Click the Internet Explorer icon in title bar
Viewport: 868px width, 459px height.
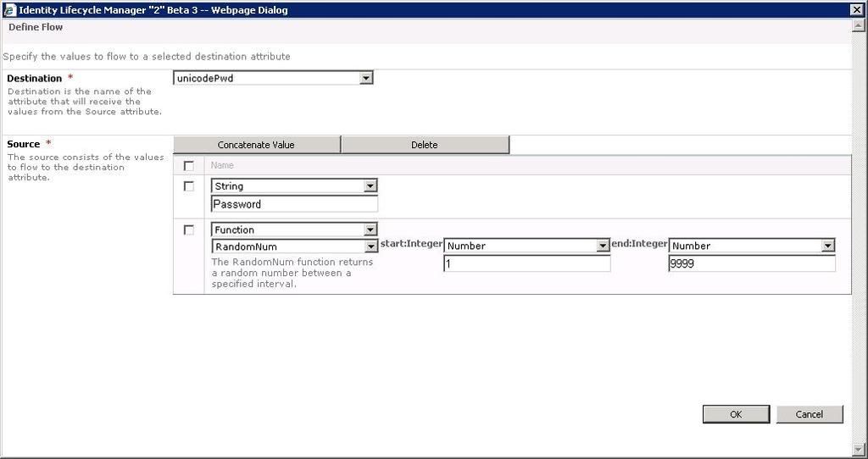pyautogui.click(x=9, y=10)
